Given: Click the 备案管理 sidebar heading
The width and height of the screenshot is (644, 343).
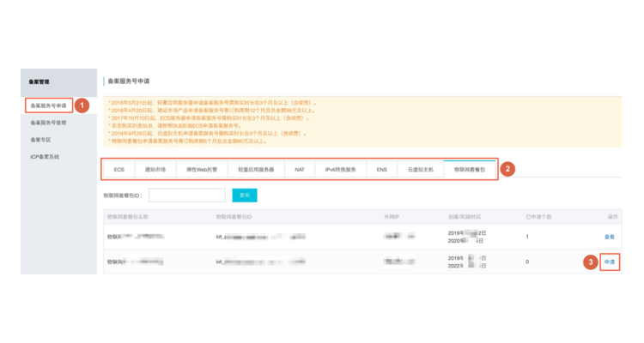Looking at the screenshot, I should [x=39, y=81].
